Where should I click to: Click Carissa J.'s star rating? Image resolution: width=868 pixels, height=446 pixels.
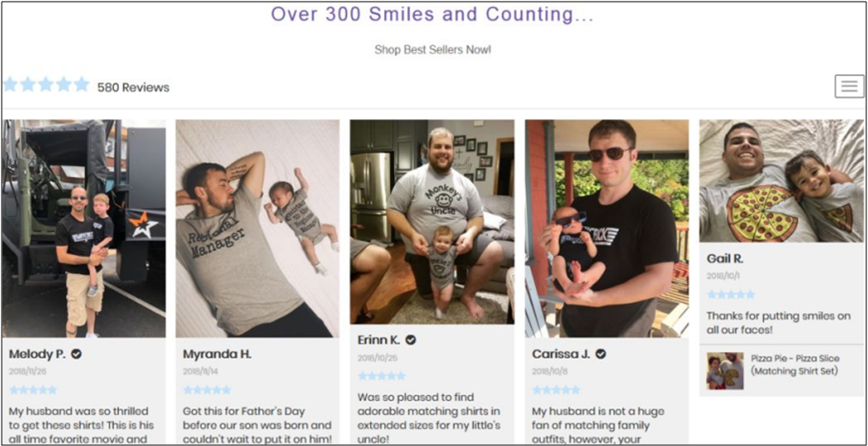[x=555, y=390]
